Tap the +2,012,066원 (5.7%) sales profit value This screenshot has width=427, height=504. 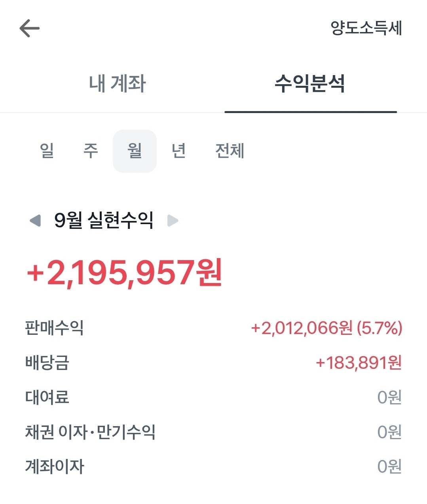[x=326, y=328]
